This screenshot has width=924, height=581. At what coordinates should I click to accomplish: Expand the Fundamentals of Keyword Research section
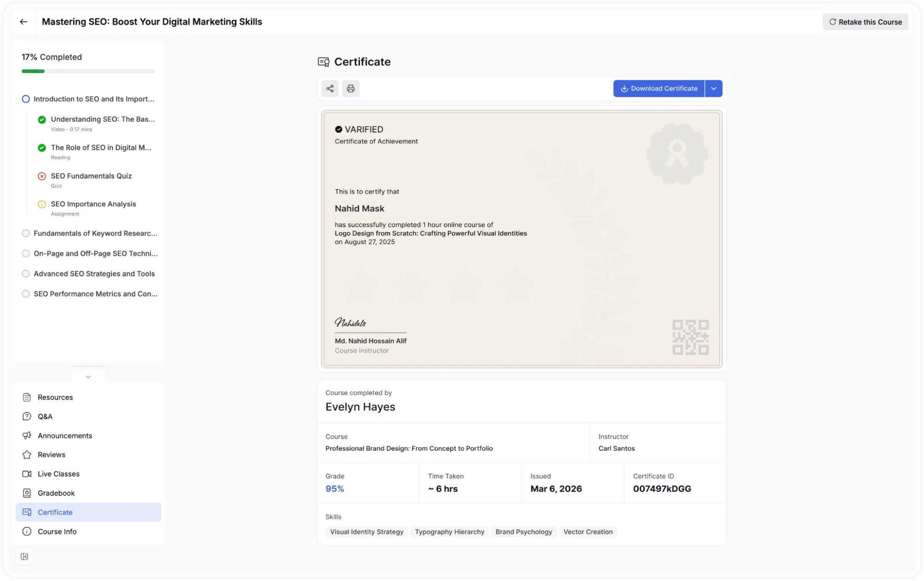coord(90,233)
